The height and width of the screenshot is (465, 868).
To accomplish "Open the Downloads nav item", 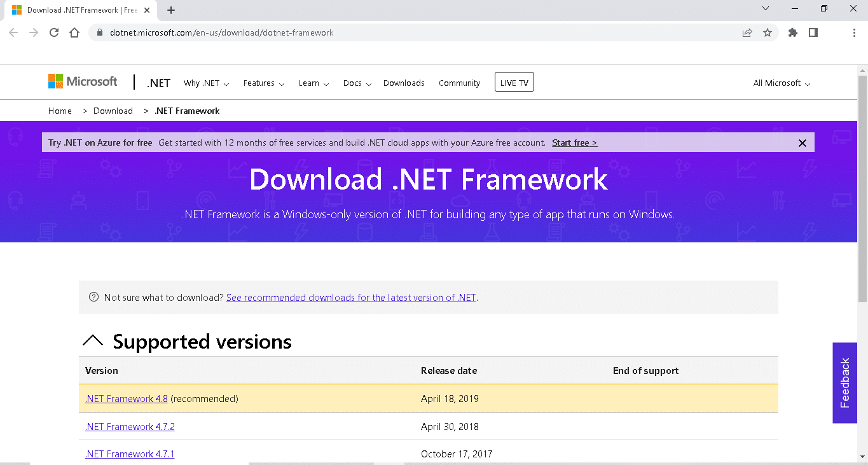I will (x=404, y=83).
